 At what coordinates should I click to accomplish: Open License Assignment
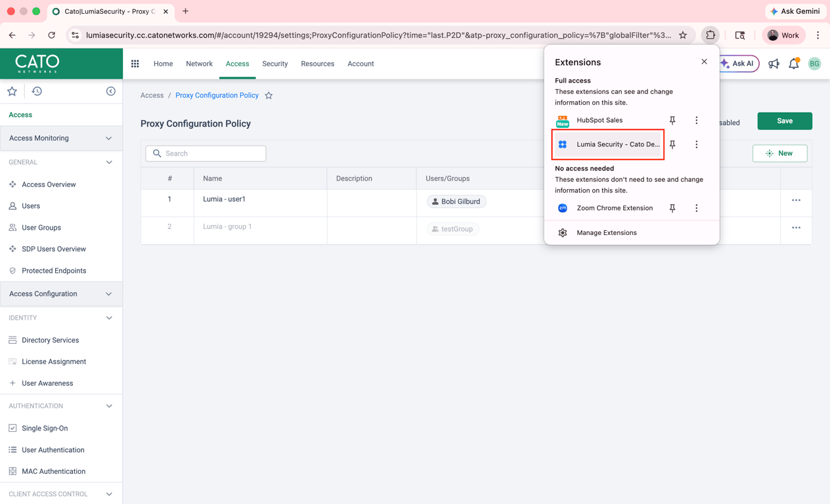54,362
